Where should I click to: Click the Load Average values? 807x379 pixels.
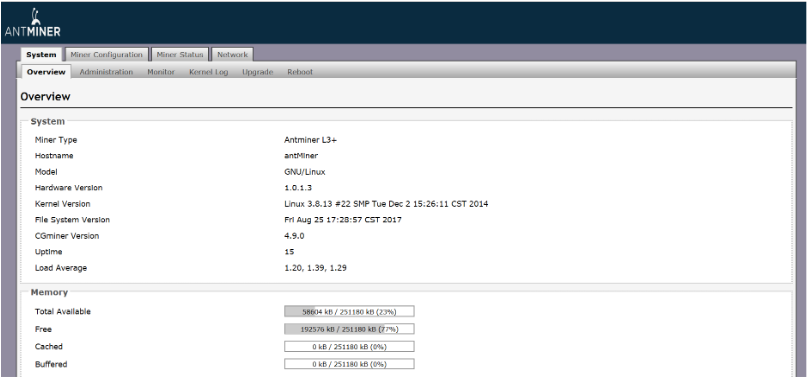(315, 268)
